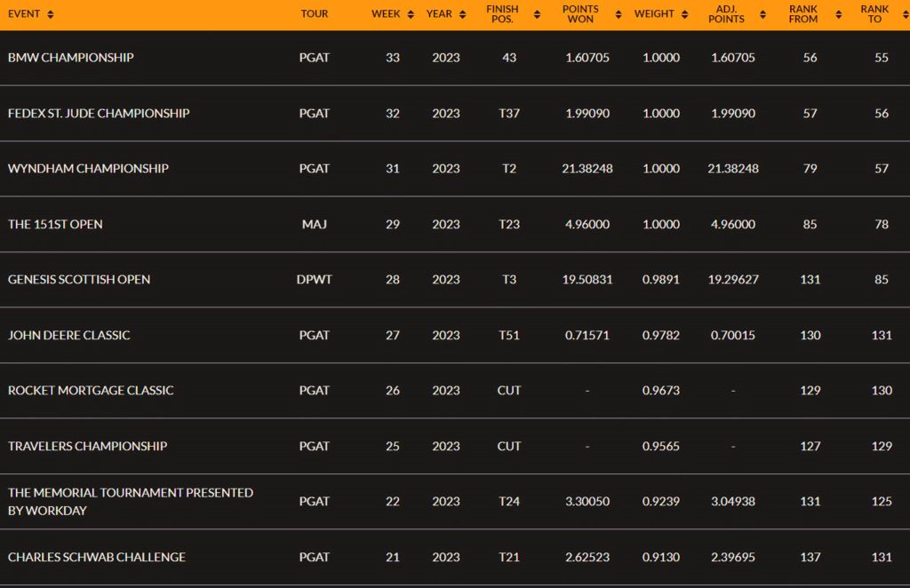Image resolution: width=910 pixels, height=588 pixels.
Task: Click the Tour column header
Action: tap(315, 14)
